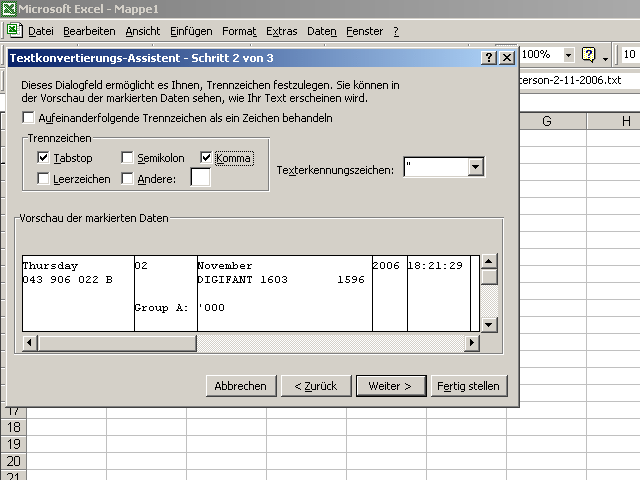The width and height of the screenshot is (640, 480).
Task: Uncheck the Tabstop delimiter checkbox
Action: (x=43, y=157)
